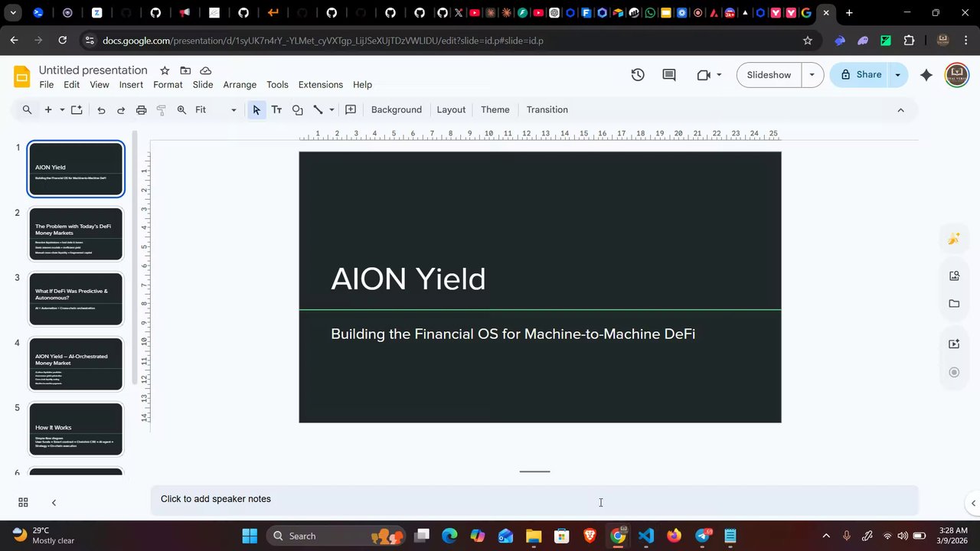Select the Shape tool
The image size is (980, 551).
pyautogui.click(x=297, y=110)
